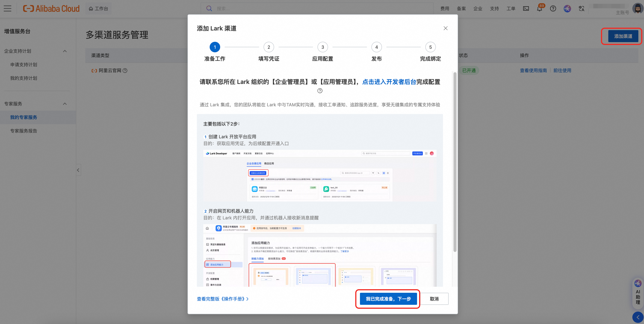
Task: Open 查看完整版《操作手册》 link
Action: pos(222,299)
